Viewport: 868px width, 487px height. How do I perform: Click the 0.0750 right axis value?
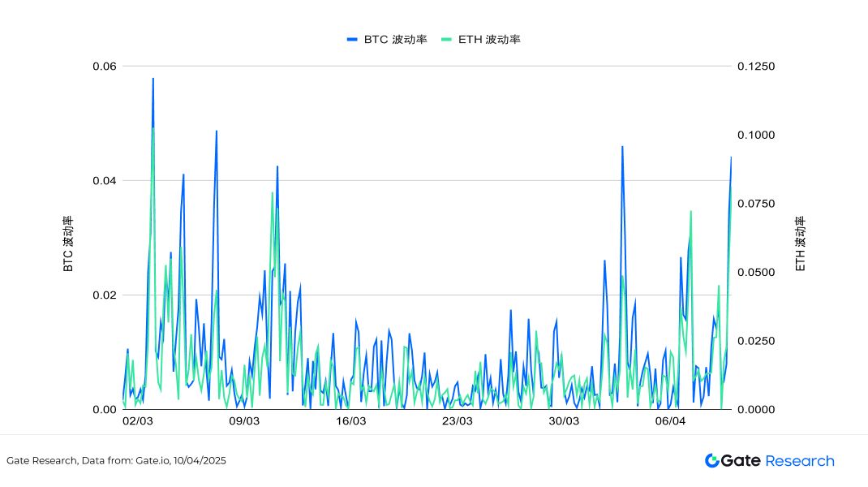pyautogui.click(x=756, y=204)
